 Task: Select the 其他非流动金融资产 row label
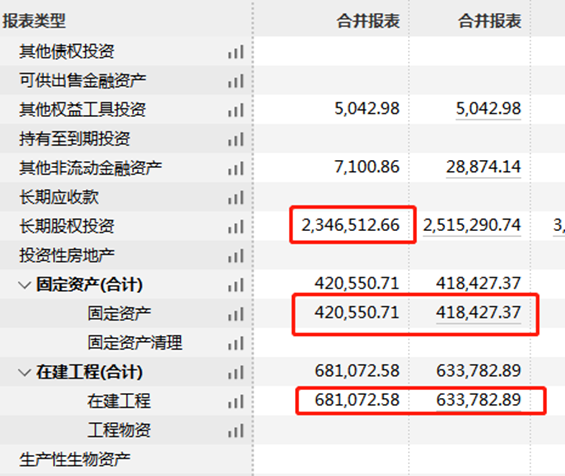click(90, 168)
